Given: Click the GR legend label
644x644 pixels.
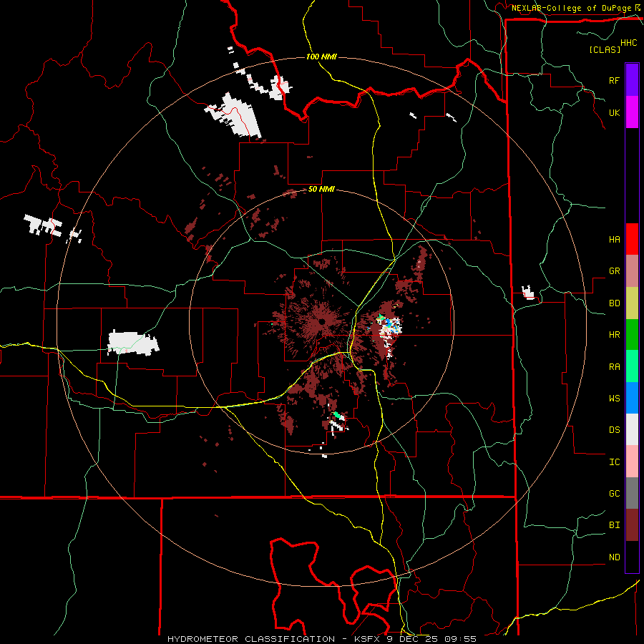Looking at the screenshot, I should click(x=614, y=271).
